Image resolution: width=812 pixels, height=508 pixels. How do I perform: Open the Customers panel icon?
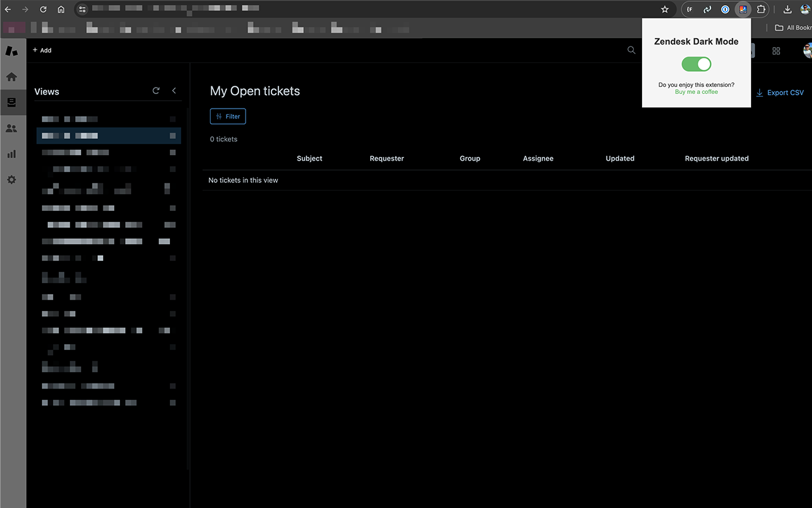click(11, 128)
